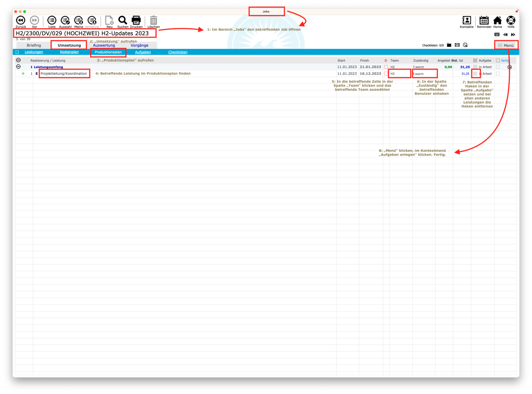Open the Reminder calendar icon
The image size is (532, 394).
(484, 21)
